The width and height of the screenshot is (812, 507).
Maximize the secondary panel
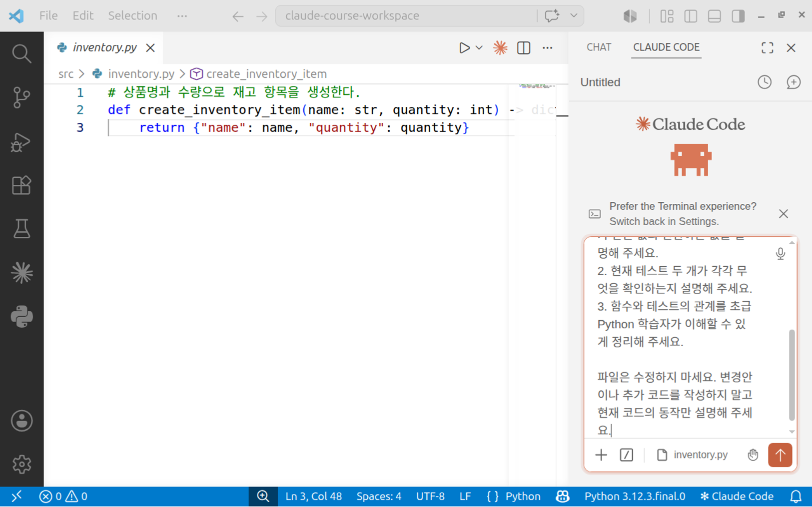[x=768, y=48]
